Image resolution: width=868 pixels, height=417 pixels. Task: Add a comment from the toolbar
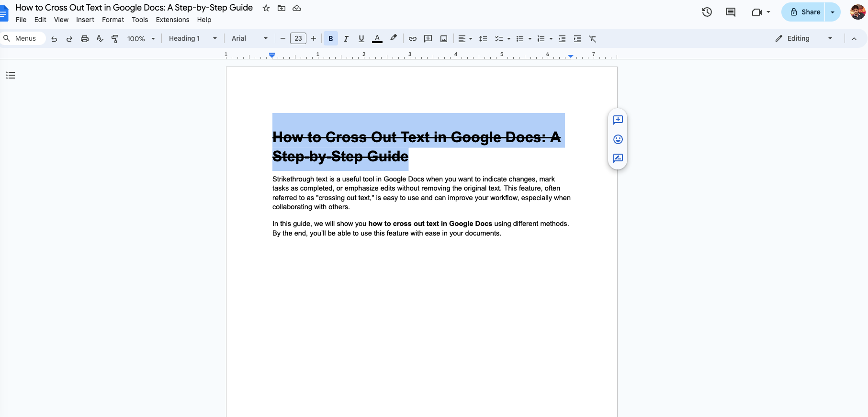click(x=428, y=39)
